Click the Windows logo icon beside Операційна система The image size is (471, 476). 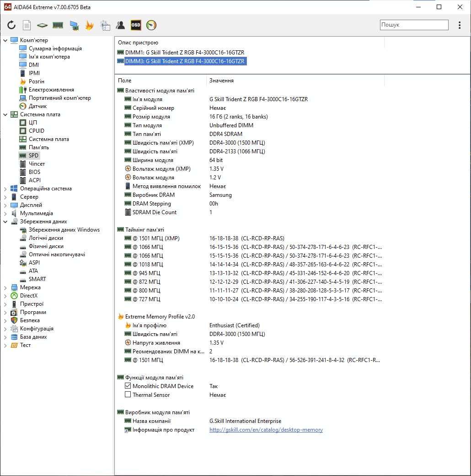(14, 189)
